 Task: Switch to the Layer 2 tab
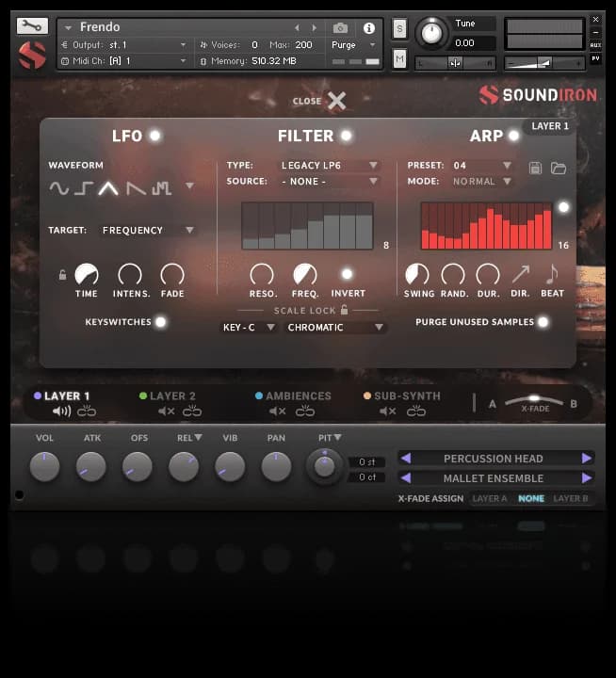171,396
